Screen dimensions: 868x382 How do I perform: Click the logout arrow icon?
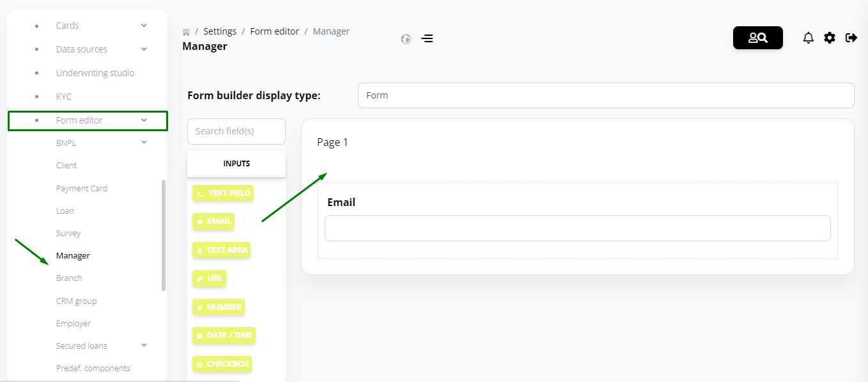click(x=851, y=38)
